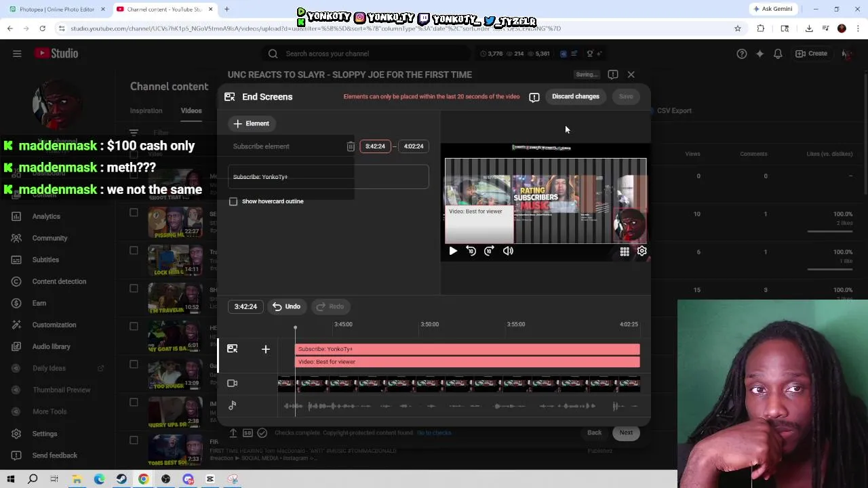This screenshot has width=868, height=488.
Task: Delete the Subscribe element with trash icon
Action: [x=351, y=146]
